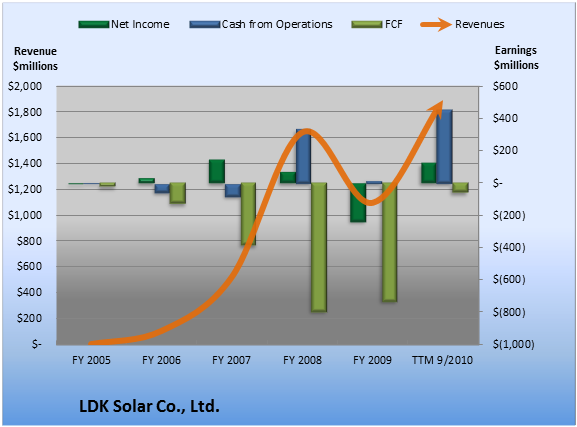Image resolution: width=577 pixels, height=427 pixels.
Task: Click the FY 2006 FCF bar
Action: click(x=177, y=193)
